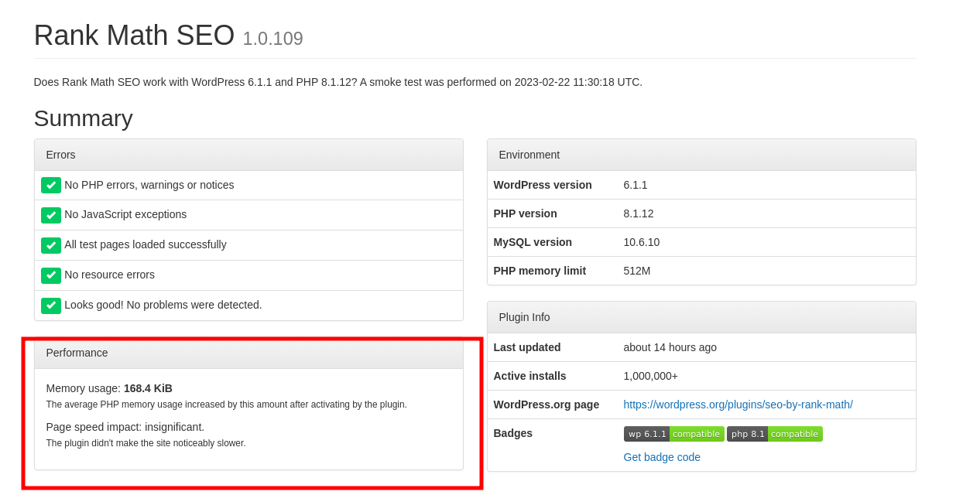This screenshot has width=980, height=495.
Task: Click check icon for All test pages loaded
Action: [x=51, y=245]
